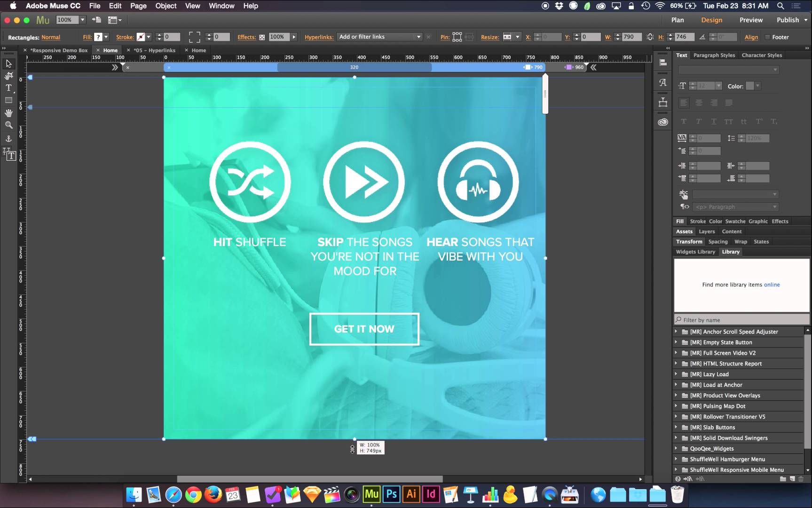Click the Stroke color swatch

tap(141, 37)
